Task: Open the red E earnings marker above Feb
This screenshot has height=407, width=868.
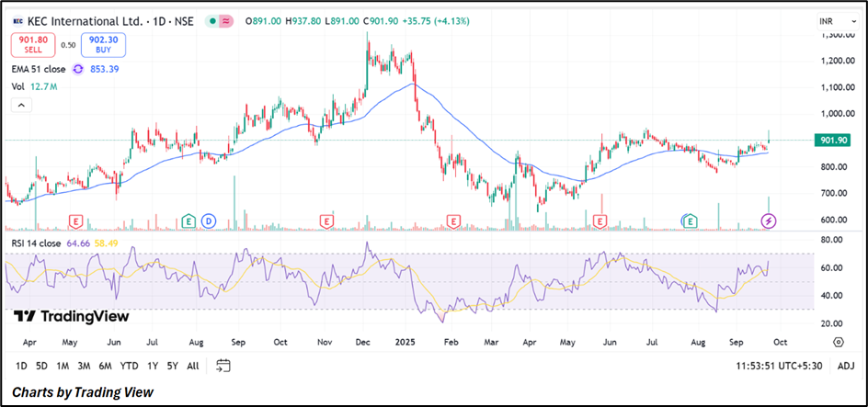Action: coord(454,221)
